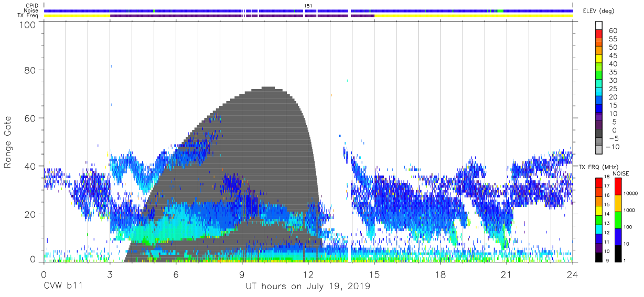Click the Range Gate axis tick '40'
This screenshot has height=297, width=644.
(30, 166)
